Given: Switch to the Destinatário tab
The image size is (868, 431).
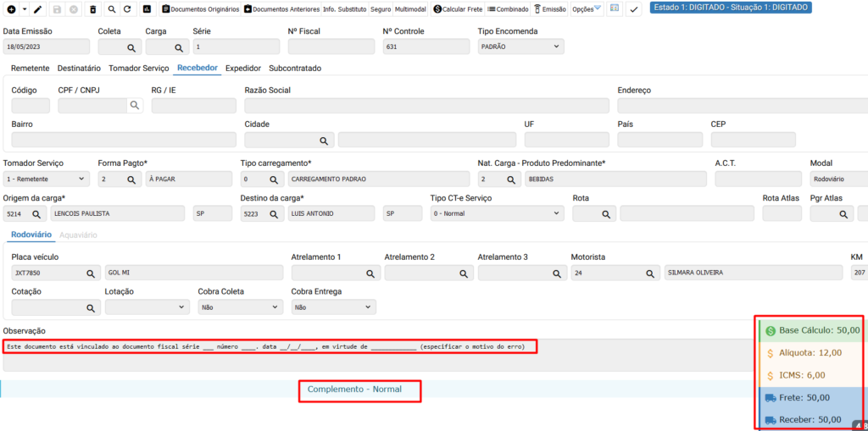Looking at the screenshot, I should (x=79, y=68).
